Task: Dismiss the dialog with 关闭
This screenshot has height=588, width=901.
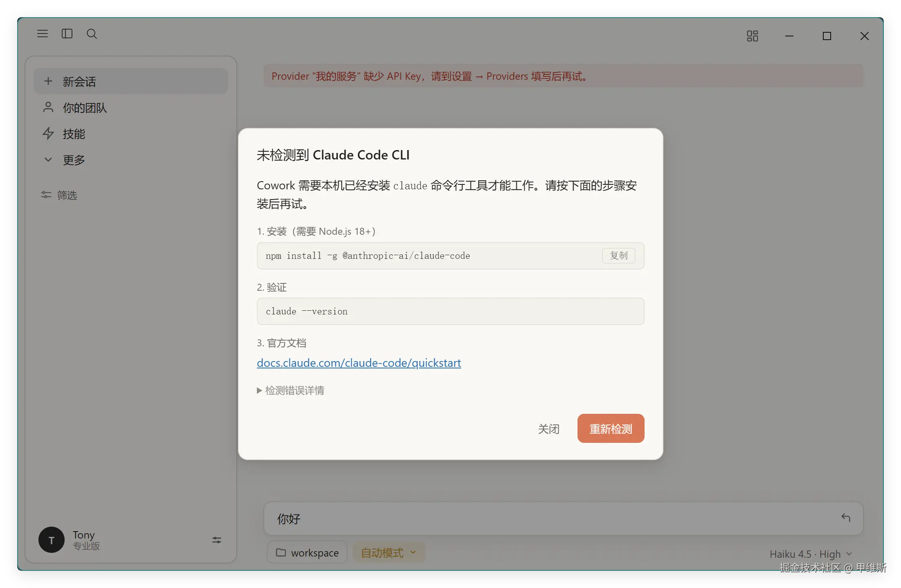Action: click(x=548, y=429)
